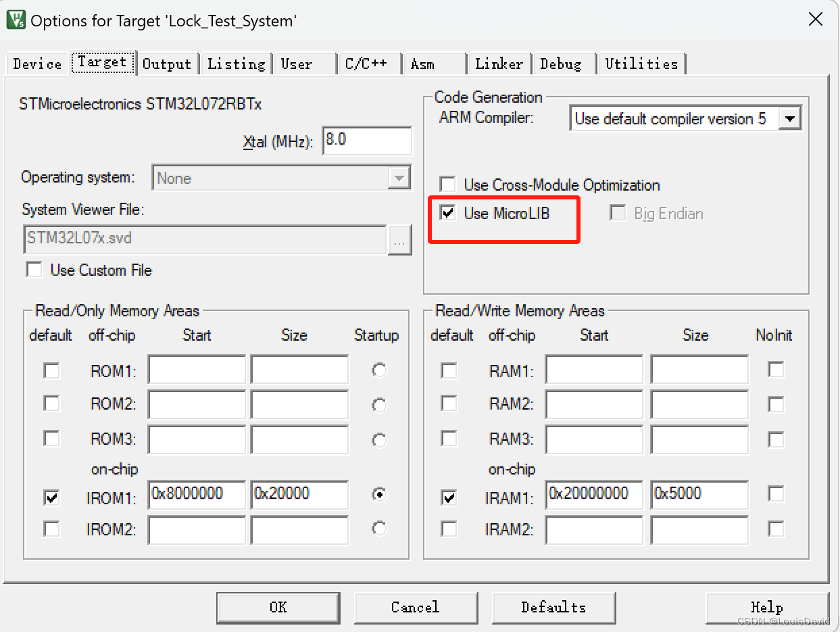The height and width of the screenshot is (632, 840).
Task: Enable NoInit for RAM3
Action: click(x=776, y=439)
